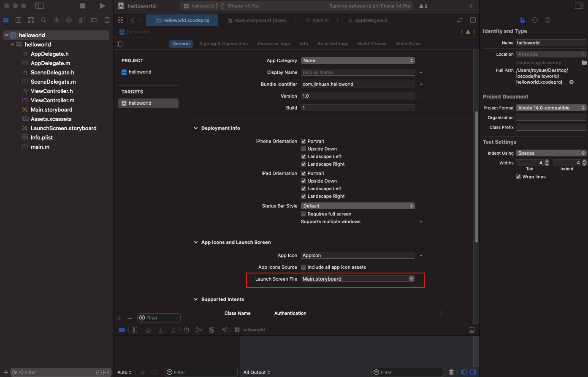The height and width of the screenshot is (377, 588).
Task: Toggle iPhone Landscape Left checkbox
Action: 303,156
